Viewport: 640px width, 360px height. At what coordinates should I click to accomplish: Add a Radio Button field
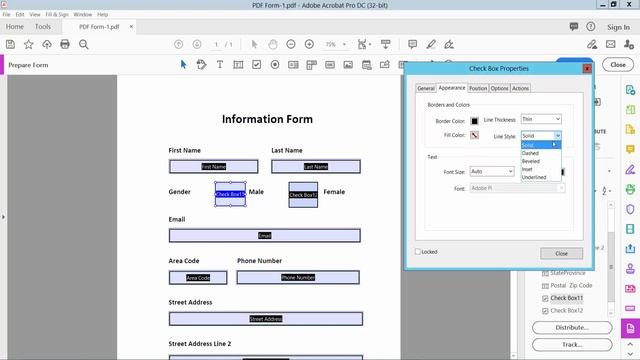click(275, 64)
